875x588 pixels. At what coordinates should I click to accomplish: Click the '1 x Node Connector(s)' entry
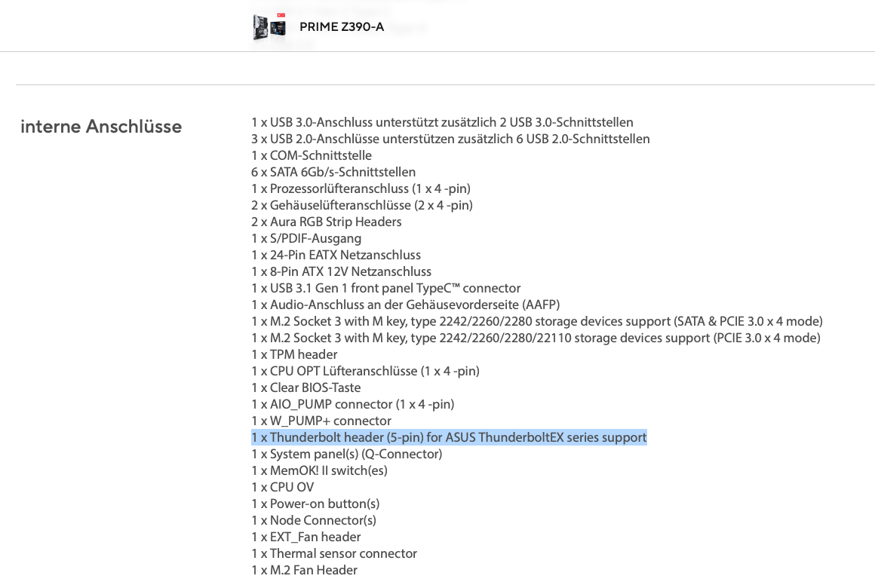point(314,520)
